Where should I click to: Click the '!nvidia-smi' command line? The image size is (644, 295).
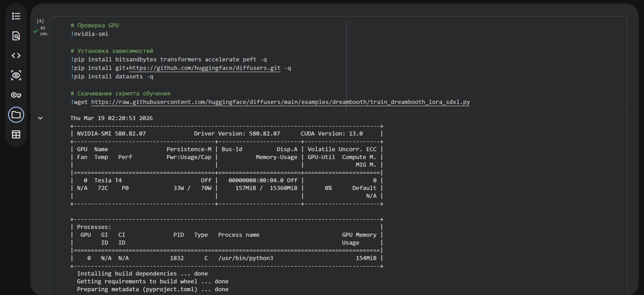pyautogui.click(x=89, y=34)
